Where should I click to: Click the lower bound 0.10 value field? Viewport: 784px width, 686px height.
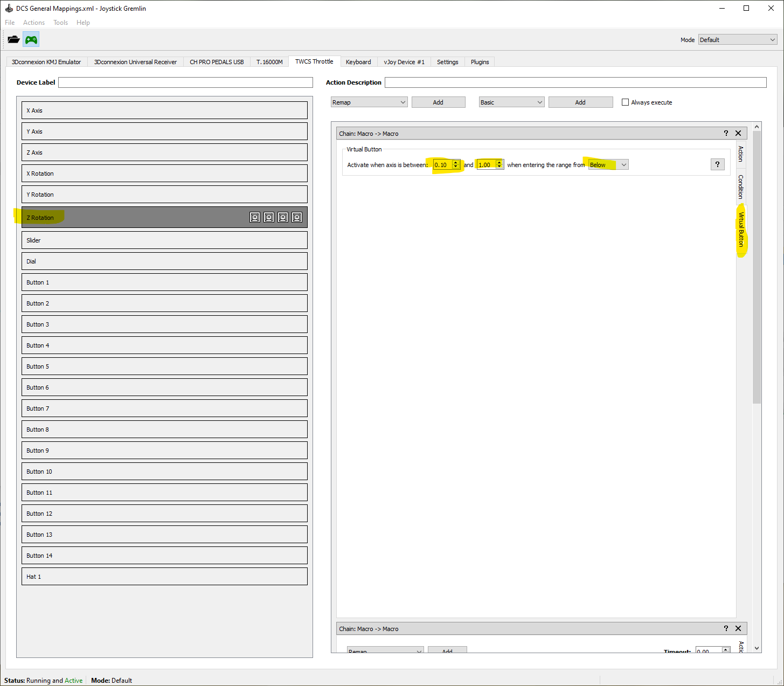coord(442,164)
